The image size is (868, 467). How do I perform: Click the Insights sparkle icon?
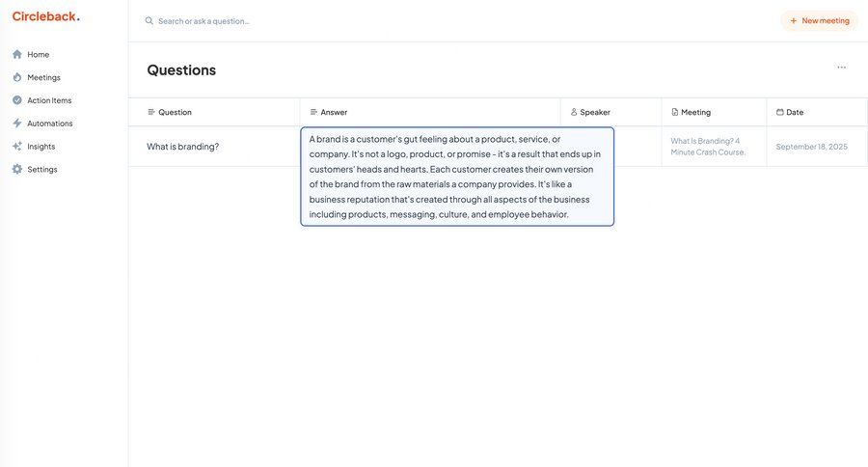17,147
